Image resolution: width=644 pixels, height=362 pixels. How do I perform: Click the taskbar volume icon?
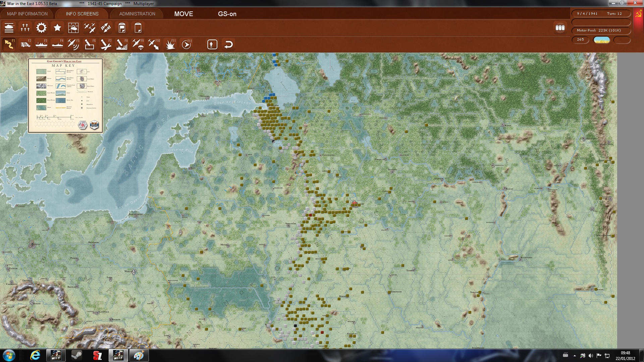[x=591, y=356]
